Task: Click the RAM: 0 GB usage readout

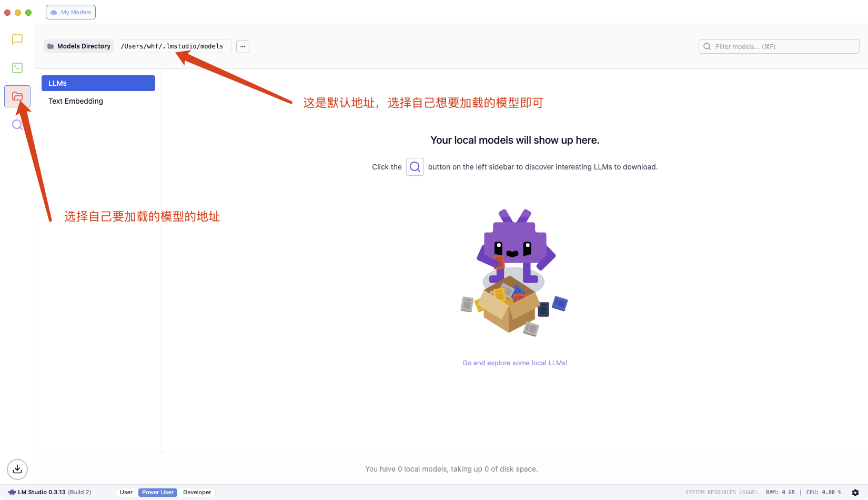Action: pyautogui.click(x=780, y=493)
